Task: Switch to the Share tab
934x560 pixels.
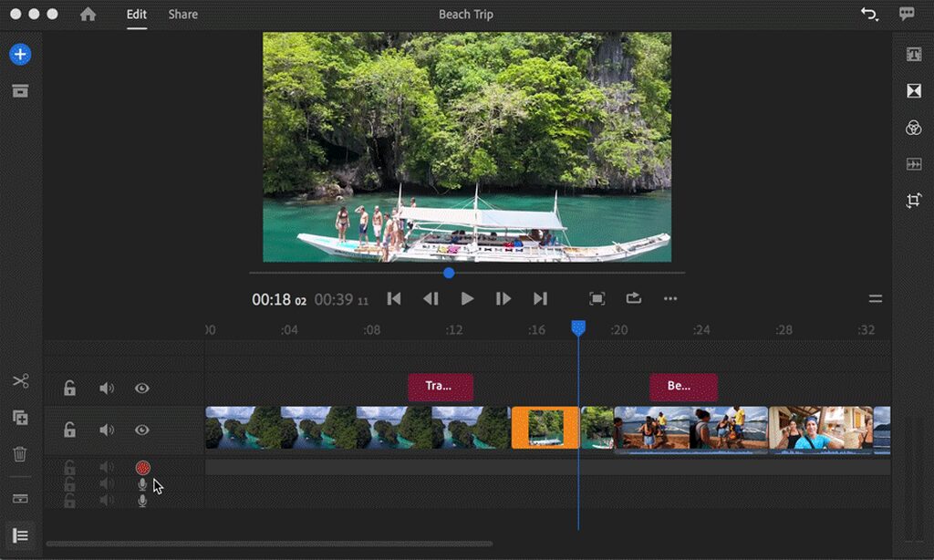Action: pos(182,15)
